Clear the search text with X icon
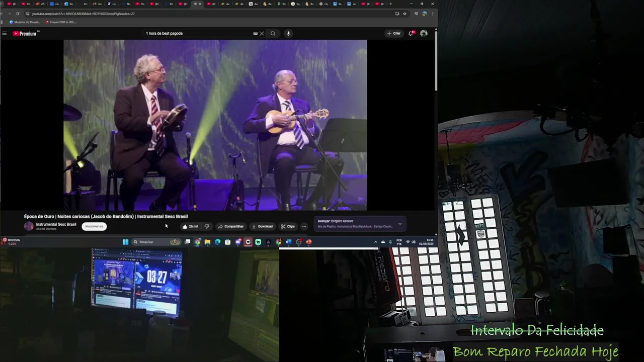 [262, 34]
